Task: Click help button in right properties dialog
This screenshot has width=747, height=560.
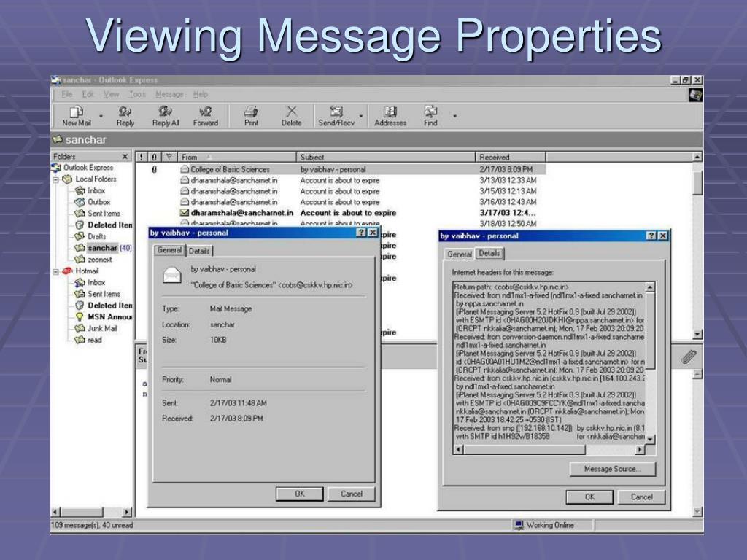Action: (651, 236)
